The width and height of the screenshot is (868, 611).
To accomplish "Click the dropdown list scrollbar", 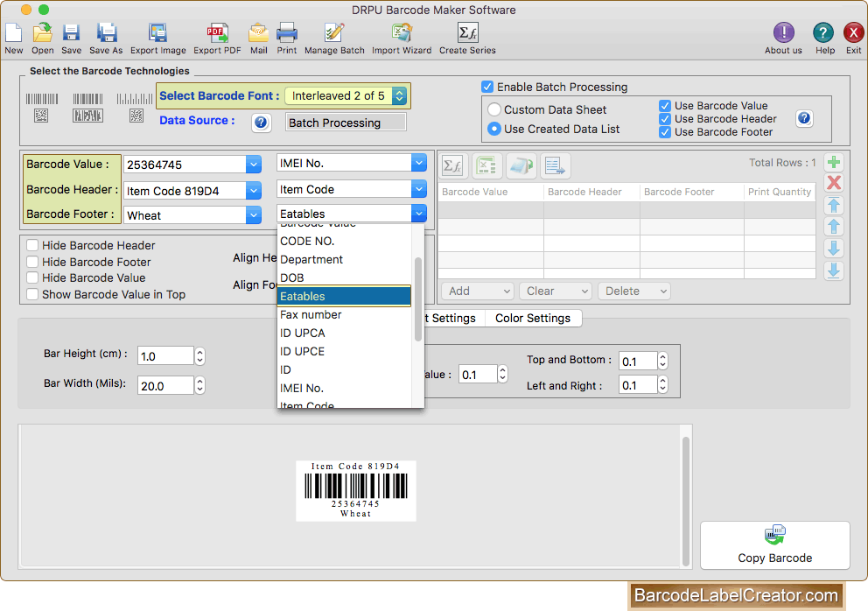I will (418, 299).
